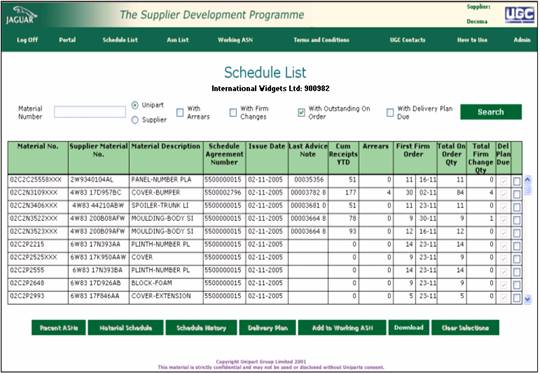Click the Download button
This screenshot has width=540, height=374.
[x=409, y=328]
